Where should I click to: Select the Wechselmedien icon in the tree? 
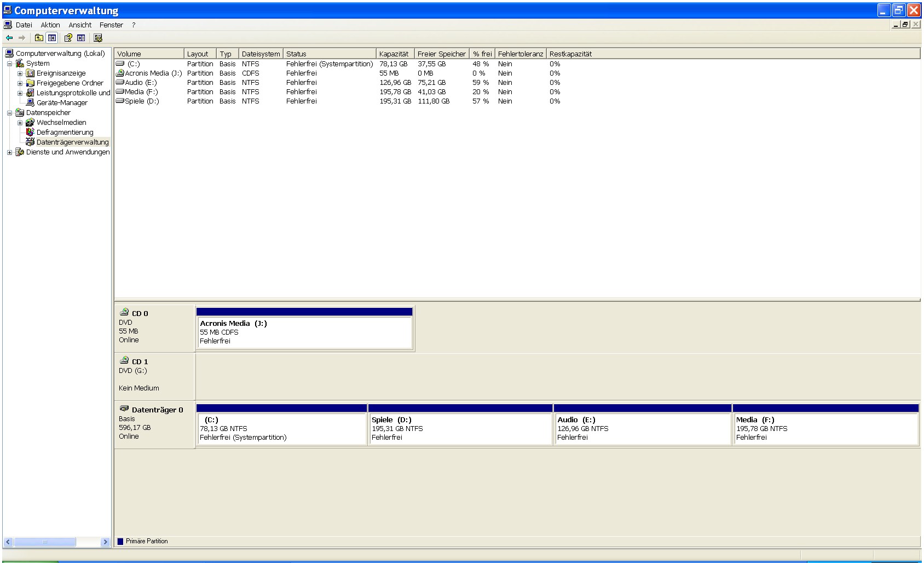coord(30,122)
